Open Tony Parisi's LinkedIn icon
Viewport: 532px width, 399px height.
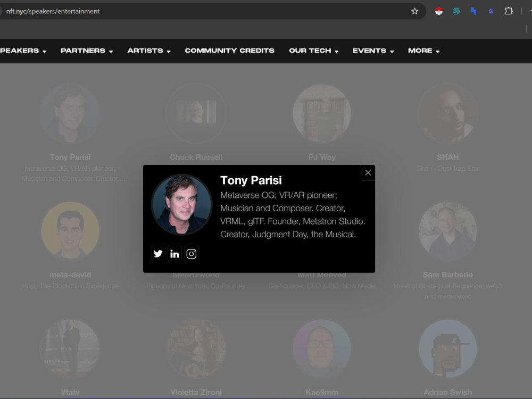[174, 253]
